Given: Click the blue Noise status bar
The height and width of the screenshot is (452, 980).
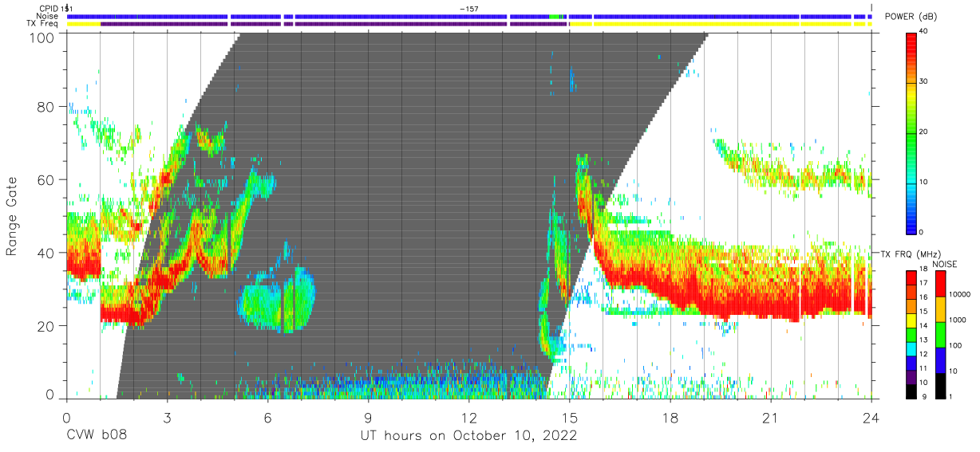Looking at the screenshot, I should [x=468, y=16].
